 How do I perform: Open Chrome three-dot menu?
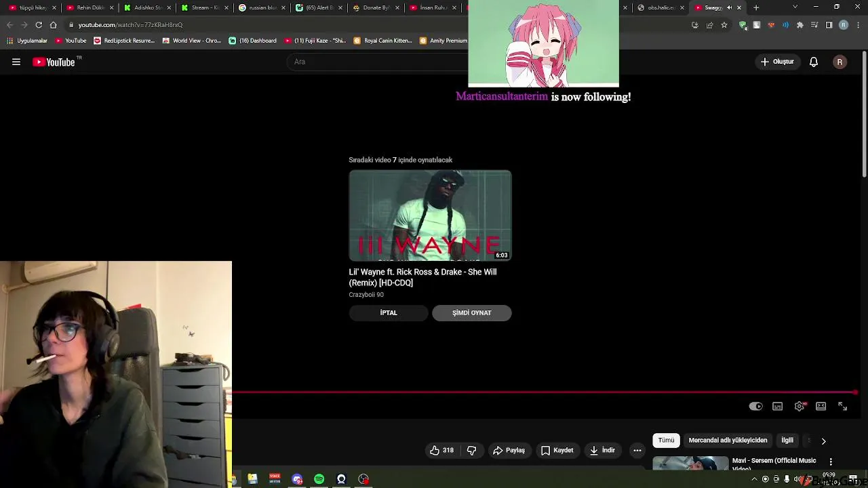pos(858,25)
